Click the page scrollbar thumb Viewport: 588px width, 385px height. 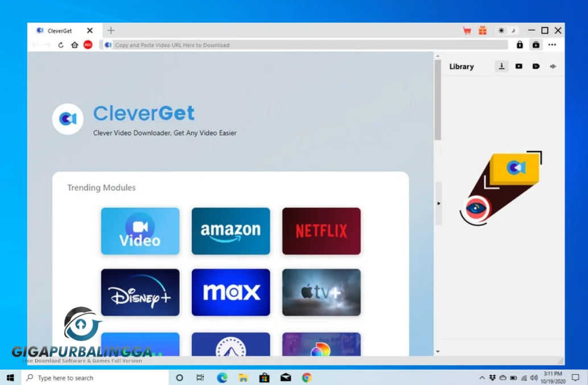pos(438,100)
